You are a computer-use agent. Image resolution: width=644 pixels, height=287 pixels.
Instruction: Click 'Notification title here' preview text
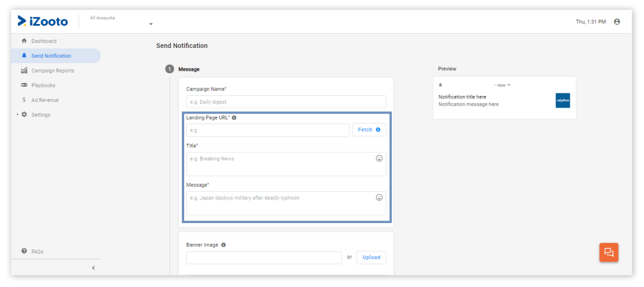(462, 97)
